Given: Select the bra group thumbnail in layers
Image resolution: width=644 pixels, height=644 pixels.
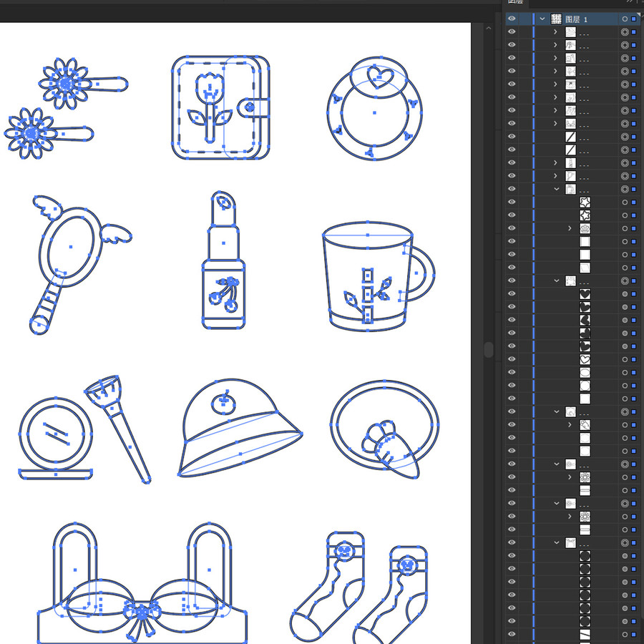Looking at the screenshot, I should click(x=570, y=124).
